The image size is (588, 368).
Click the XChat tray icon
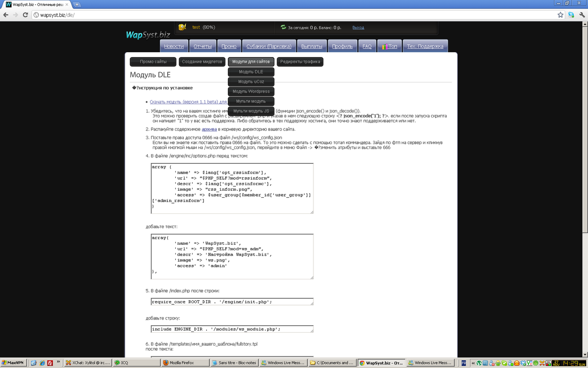pyautogui.click(x=542, y=363)
